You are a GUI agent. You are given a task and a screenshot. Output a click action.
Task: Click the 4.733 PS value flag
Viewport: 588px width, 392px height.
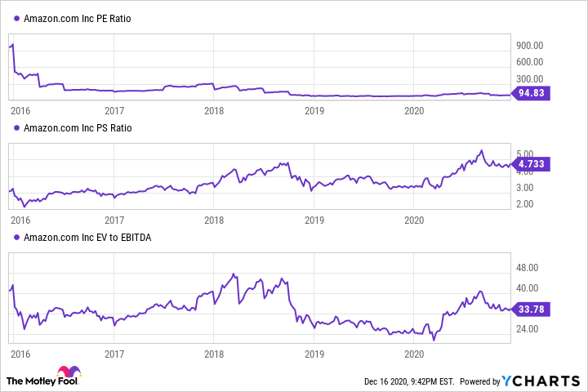(x=532, y=164)
